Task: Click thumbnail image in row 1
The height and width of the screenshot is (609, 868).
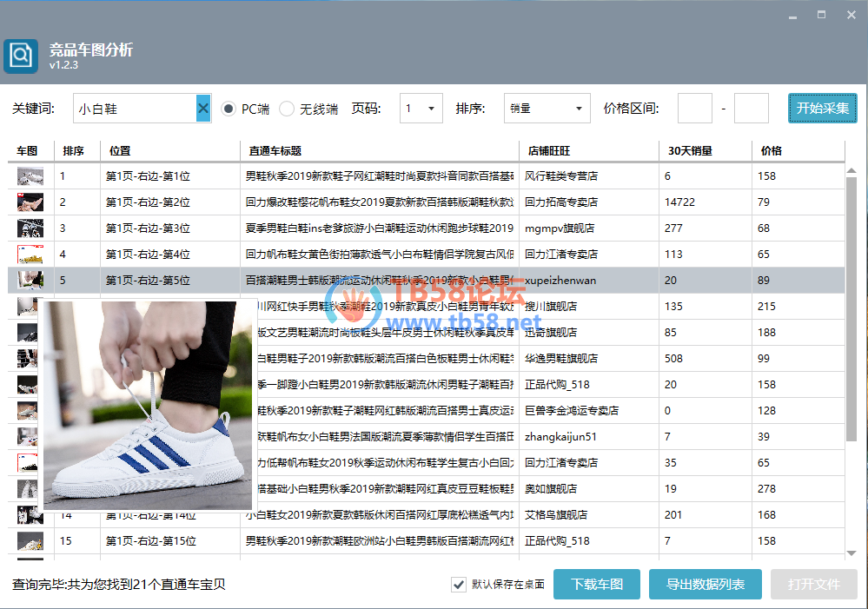Action: click(30, 176)
